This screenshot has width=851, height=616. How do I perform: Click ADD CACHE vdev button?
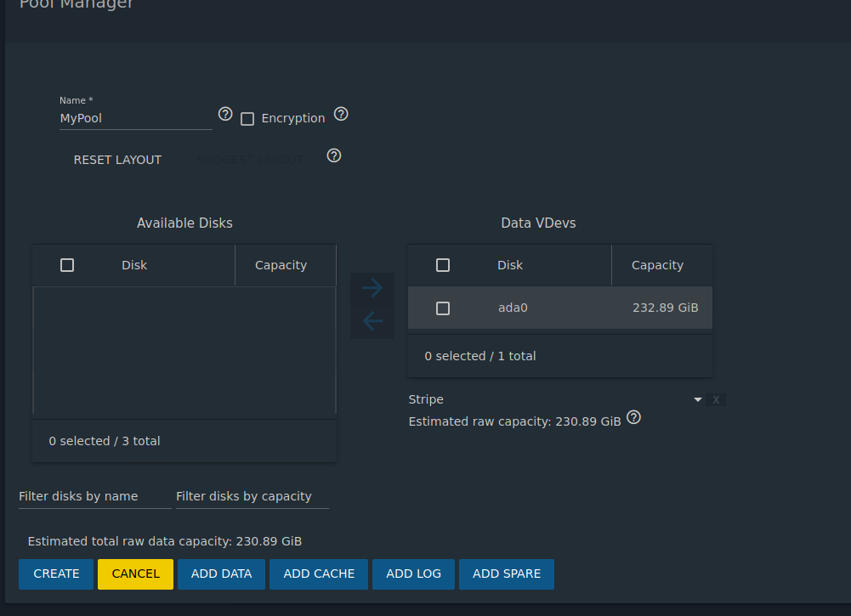click(x=319, y=574)
